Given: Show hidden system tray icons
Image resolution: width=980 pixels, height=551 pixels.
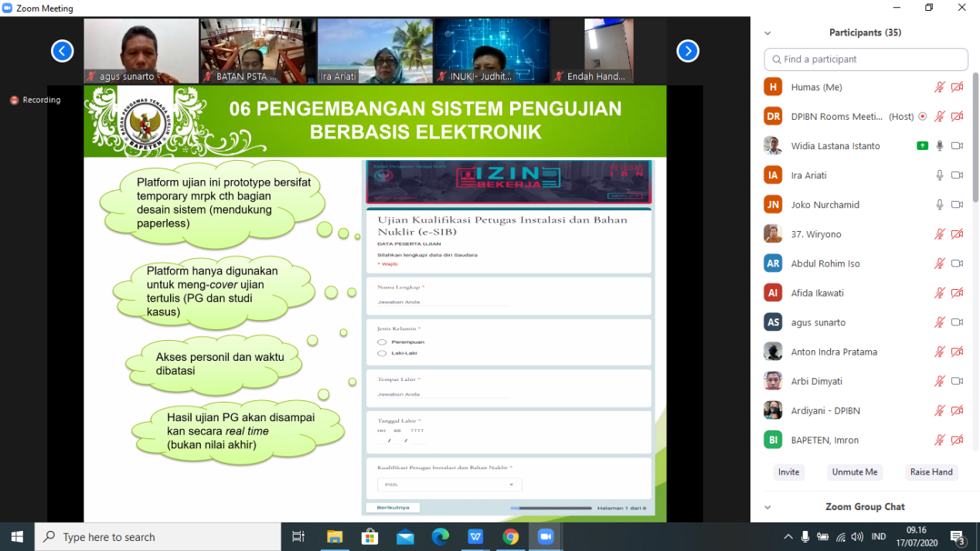Looking at the screenshot, I should [x=788, y=536].
